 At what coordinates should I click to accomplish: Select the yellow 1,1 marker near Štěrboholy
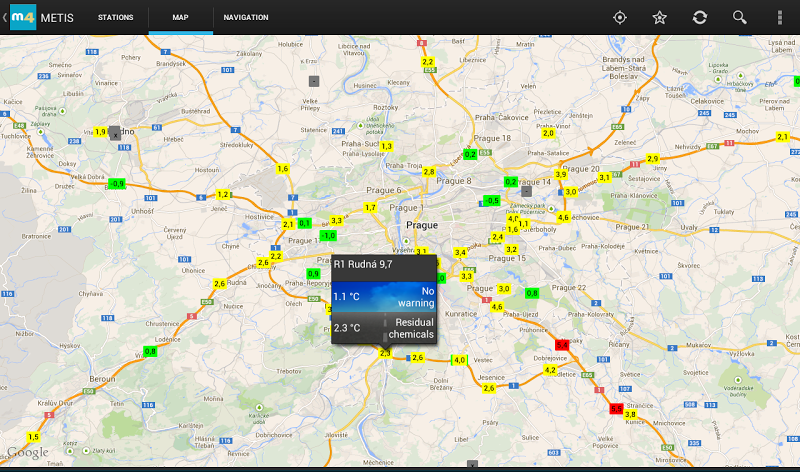(523, 224)
